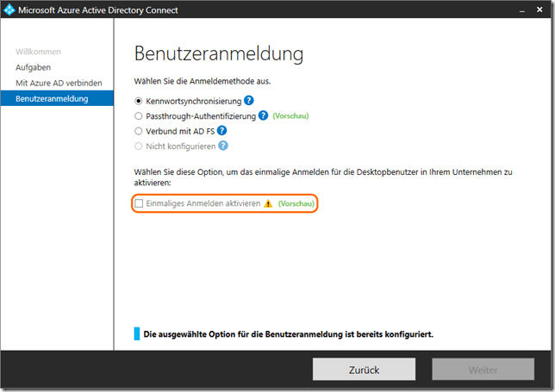Viewport: 555px width, 392px height.
Task: Select Benutzeranmeldung step in sidebar
Action: tap(52, 98)
